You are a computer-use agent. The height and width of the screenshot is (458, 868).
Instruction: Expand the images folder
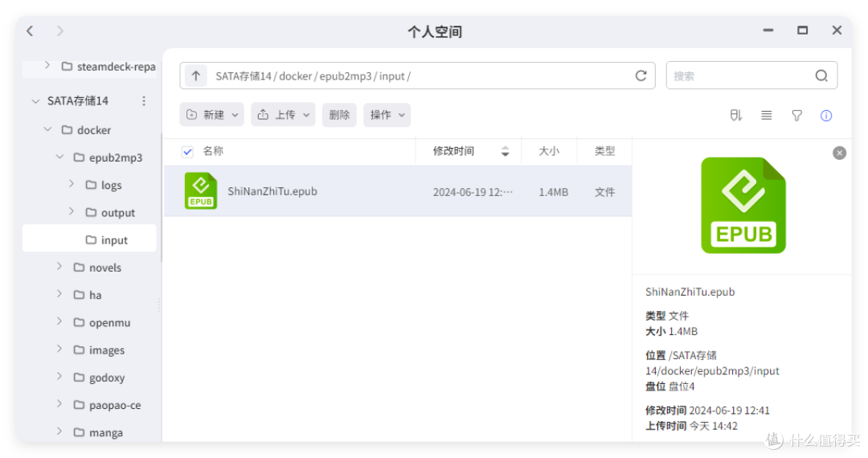click(x=59, y=349)
